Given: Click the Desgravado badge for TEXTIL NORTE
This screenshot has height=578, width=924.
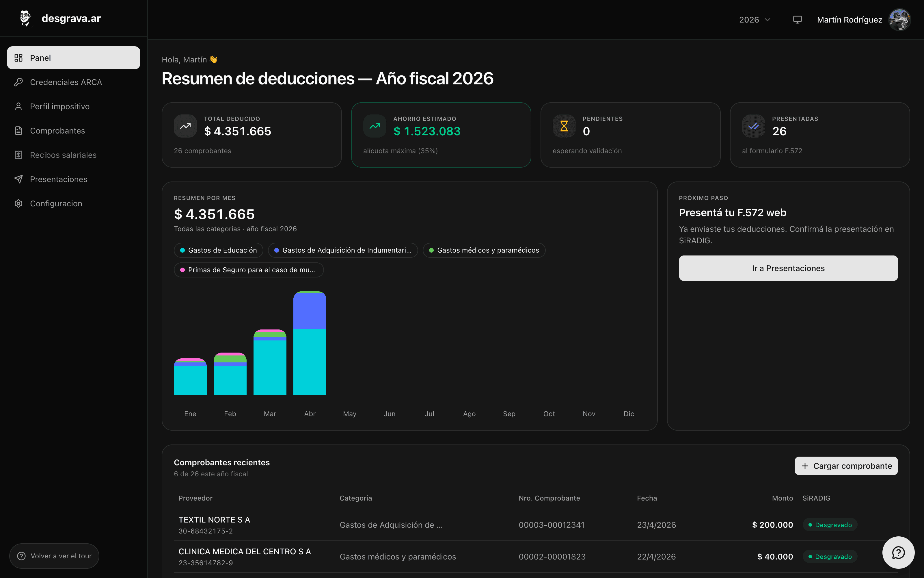Looking at the screenshot, I should click(830, 525).
